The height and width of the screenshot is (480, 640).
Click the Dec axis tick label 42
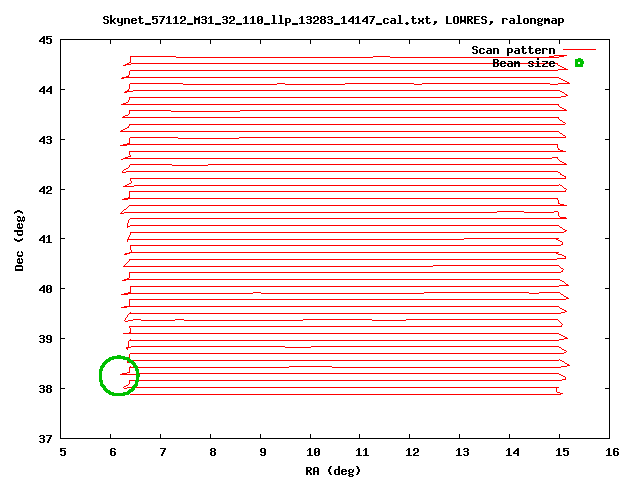point(46,190)
